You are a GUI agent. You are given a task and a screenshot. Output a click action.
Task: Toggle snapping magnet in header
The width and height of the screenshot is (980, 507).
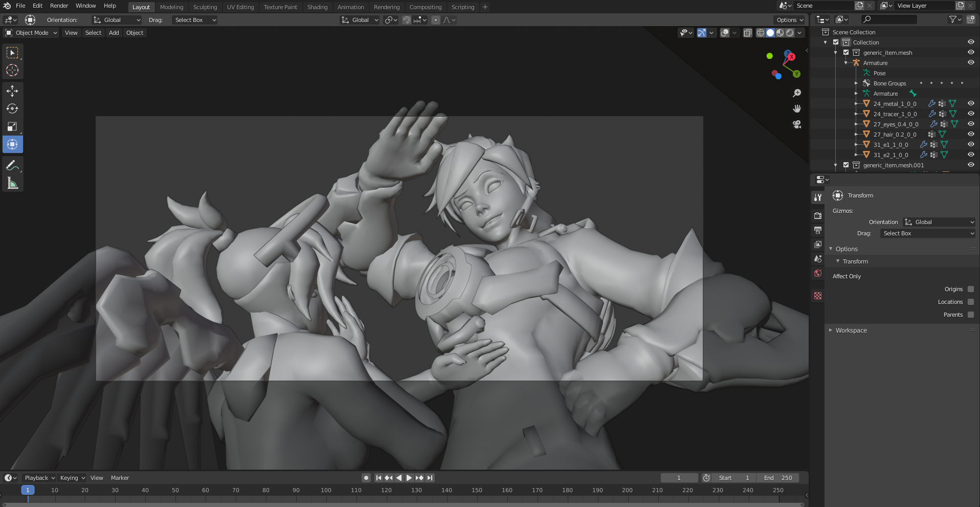[x=407, y=20]
